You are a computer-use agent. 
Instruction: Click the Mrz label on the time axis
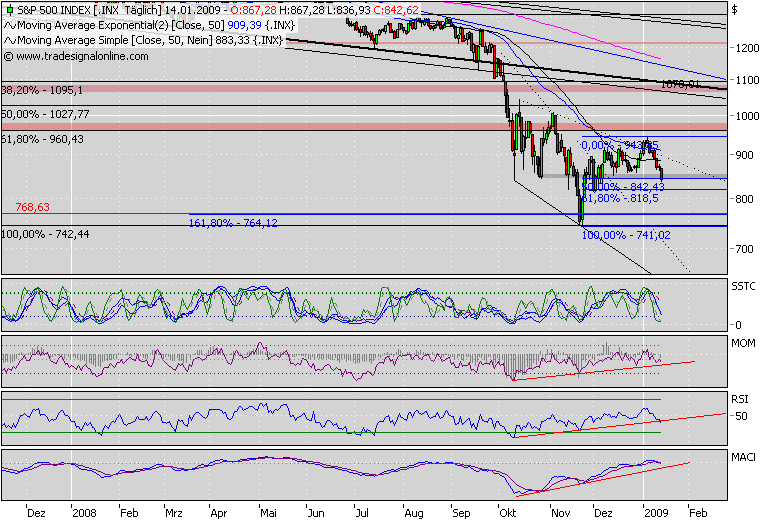pos(174,513)
